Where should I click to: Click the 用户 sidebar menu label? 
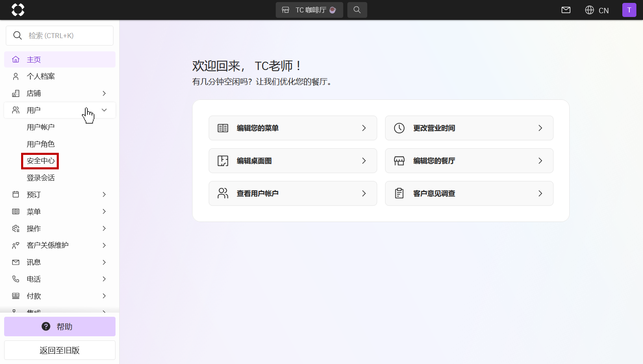(x=34, y=110)
